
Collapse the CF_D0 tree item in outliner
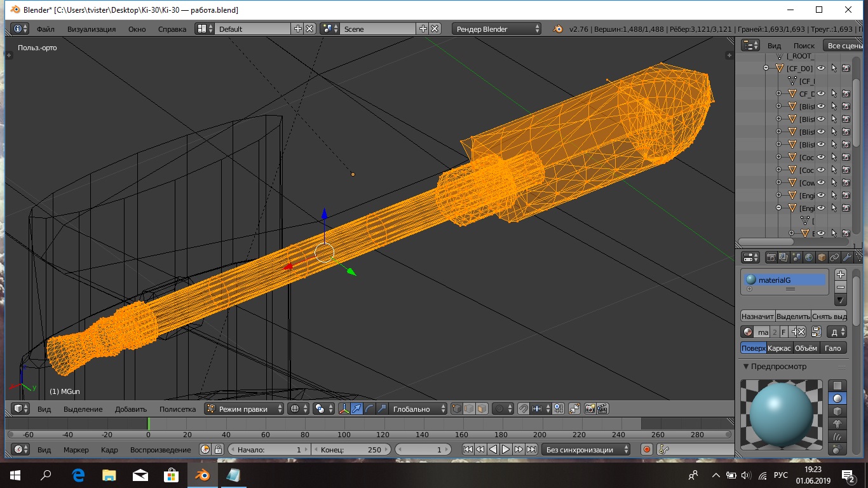tap(766, 68)
